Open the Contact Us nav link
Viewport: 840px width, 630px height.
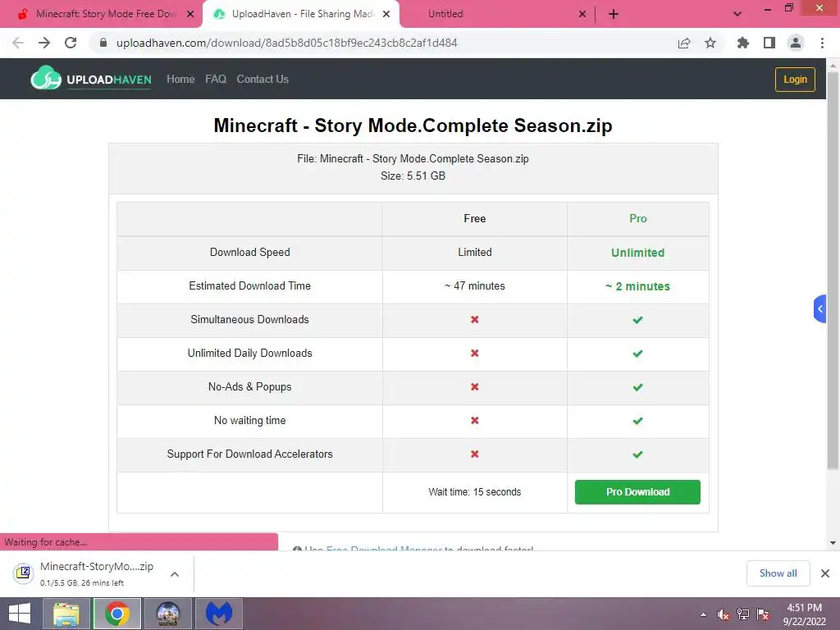pos(262,79)
